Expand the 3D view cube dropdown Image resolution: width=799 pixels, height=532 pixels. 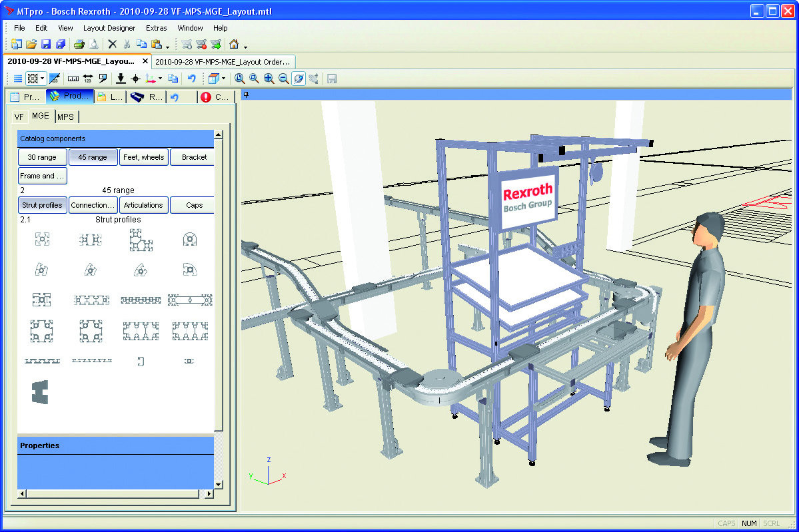(224, 78)
